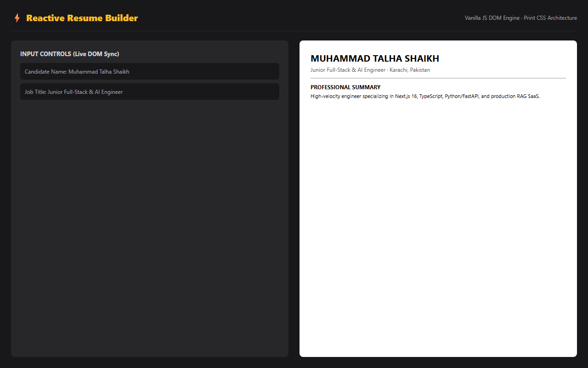Click the Candidate Name input field
The height and width of the screenshot is (368, 588).
point(150,71)
